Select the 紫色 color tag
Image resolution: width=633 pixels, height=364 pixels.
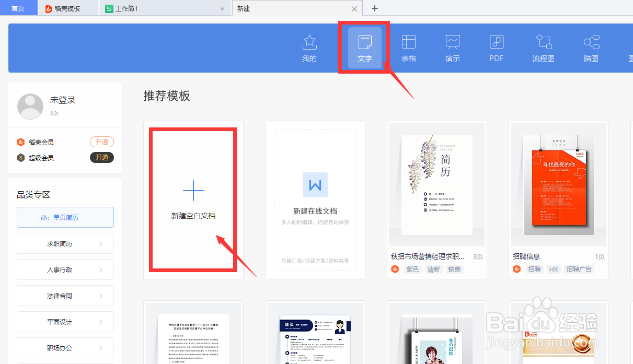(x=412, y=269)
